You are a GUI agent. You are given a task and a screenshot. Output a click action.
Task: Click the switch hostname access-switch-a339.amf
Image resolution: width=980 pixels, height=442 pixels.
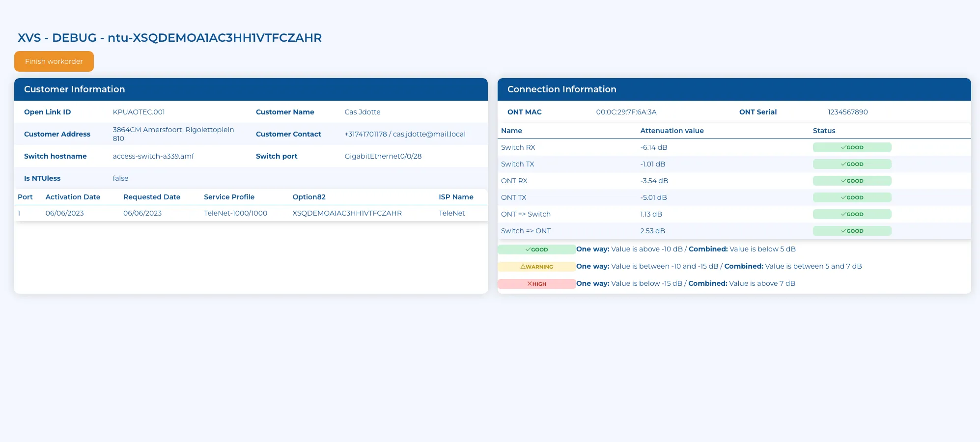coord(153,156)
